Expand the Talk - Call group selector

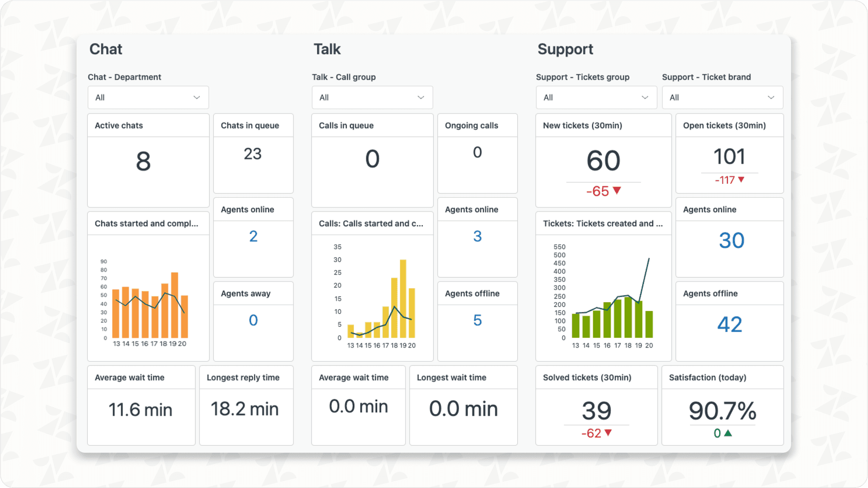(371, 97)
